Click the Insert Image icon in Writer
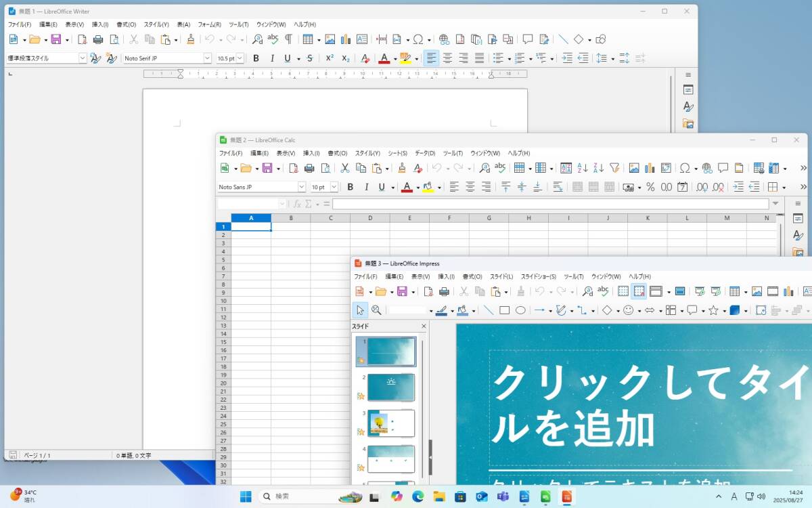 (x=330, y=39)
